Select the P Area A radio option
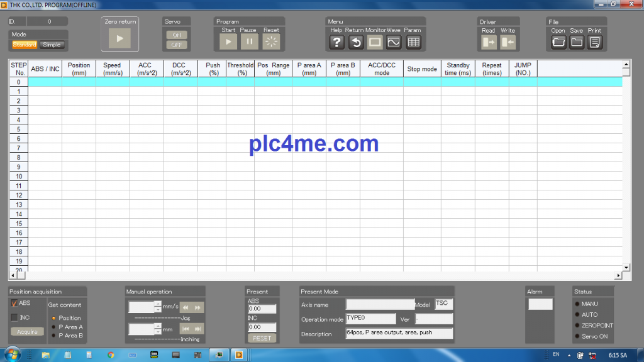The width and height of the screenshot is (644, 362). click(53, 327)
